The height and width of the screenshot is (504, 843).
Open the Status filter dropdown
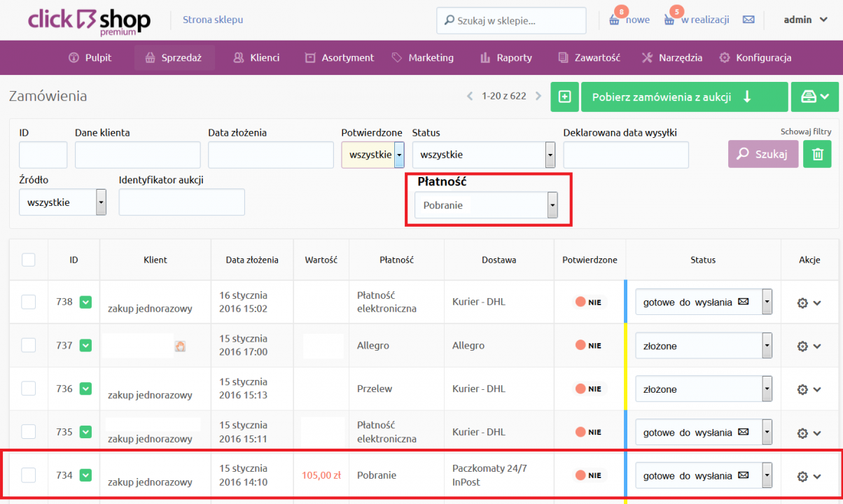click(483, 155)
